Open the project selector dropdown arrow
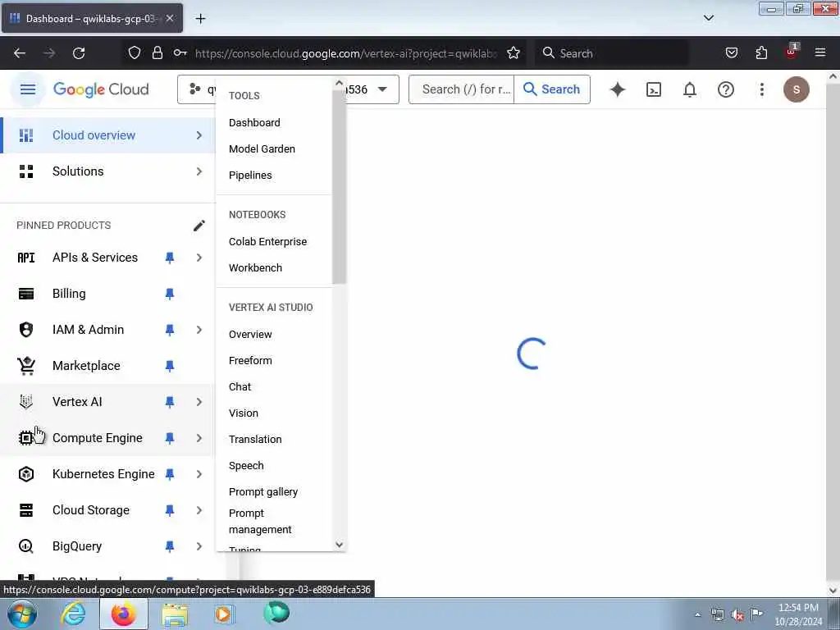Screen dimensions: 840x630 (x=382, y=89)
